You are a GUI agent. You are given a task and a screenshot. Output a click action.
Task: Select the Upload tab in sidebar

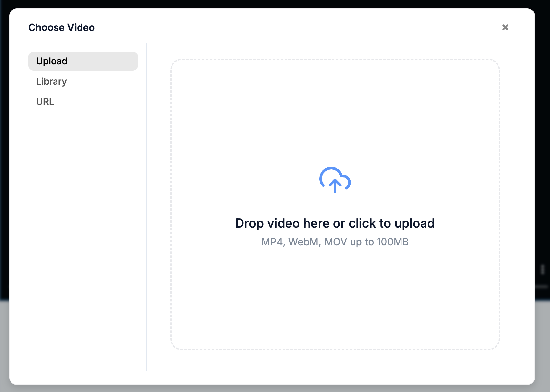52,61
